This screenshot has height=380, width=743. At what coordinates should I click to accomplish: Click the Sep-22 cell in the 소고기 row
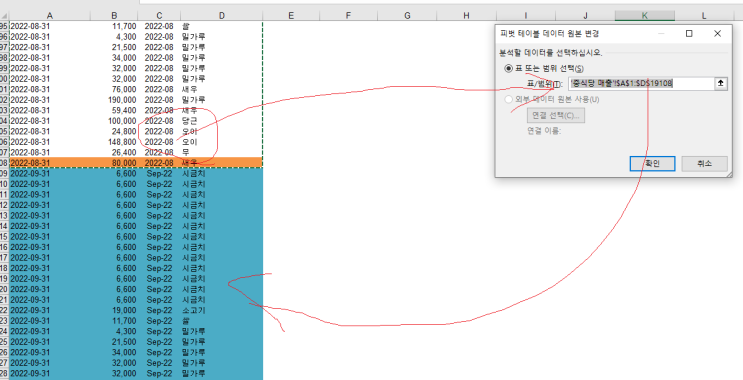pyautogui.click(x=159, y=310)
